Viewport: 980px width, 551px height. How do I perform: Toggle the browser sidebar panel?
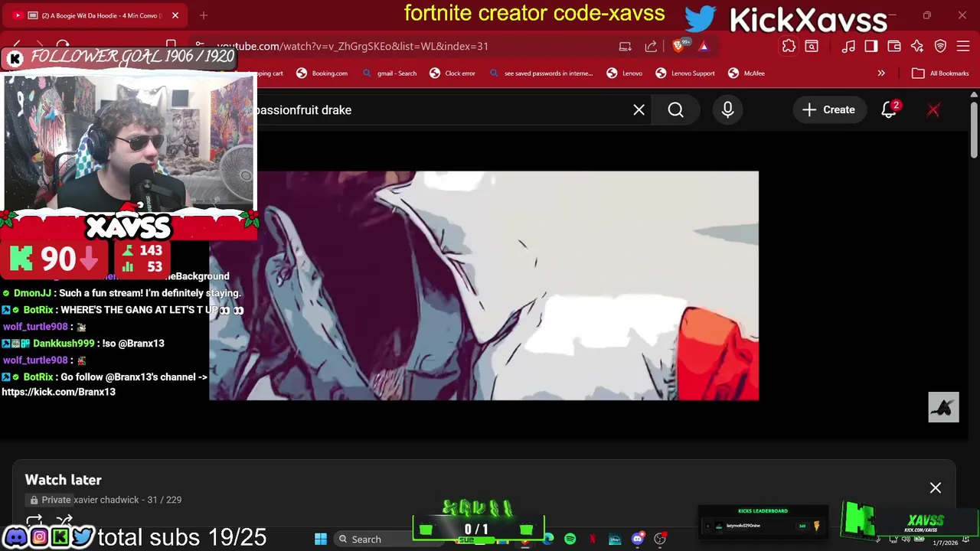point(871,46)
